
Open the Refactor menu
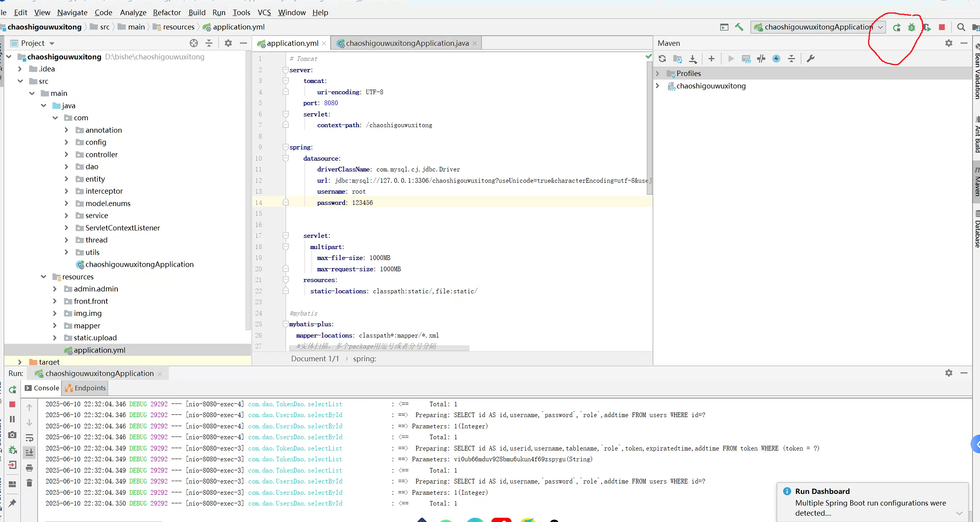point(167,12)
